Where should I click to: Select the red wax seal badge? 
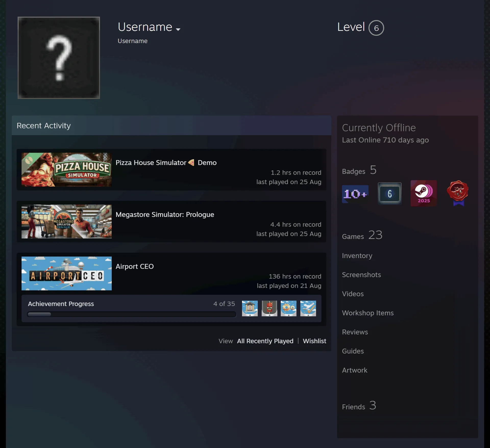(458, 193)
